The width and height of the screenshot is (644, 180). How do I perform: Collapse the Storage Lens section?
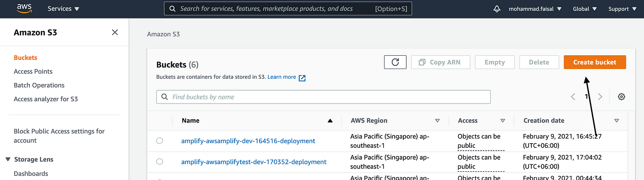point(8,159)
